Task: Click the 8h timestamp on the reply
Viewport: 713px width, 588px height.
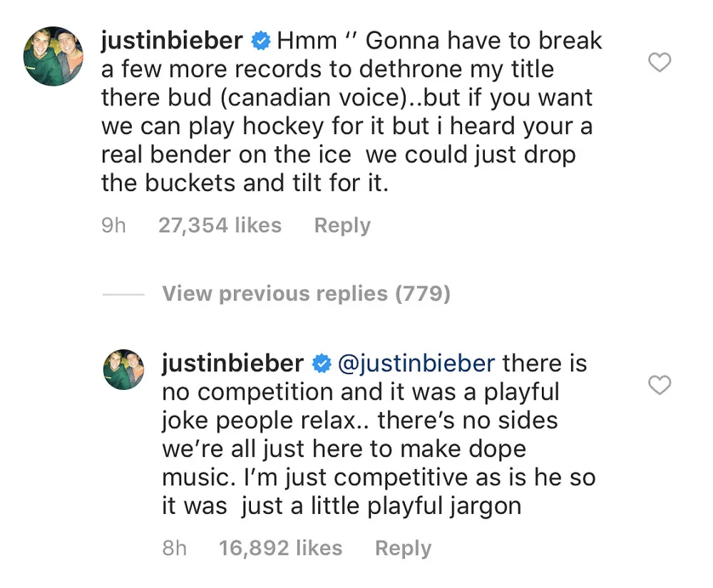Action: [175, 548]
